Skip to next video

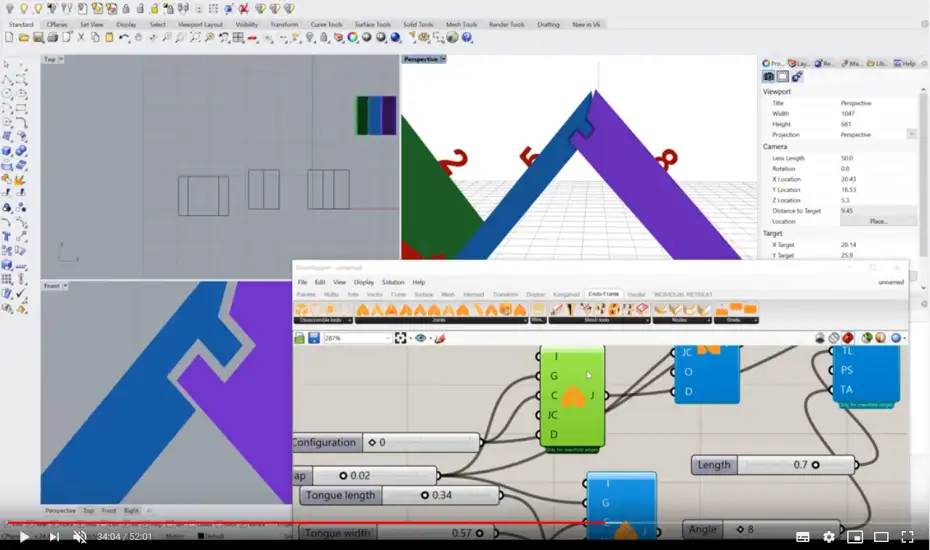[x=54, y=537]
